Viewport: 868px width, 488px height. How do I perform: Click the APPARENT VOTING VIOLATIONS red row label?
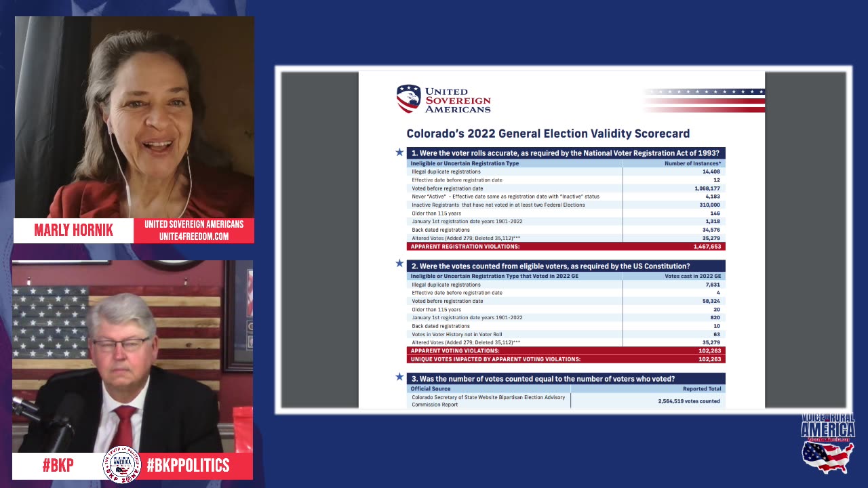tap(455, 350)
